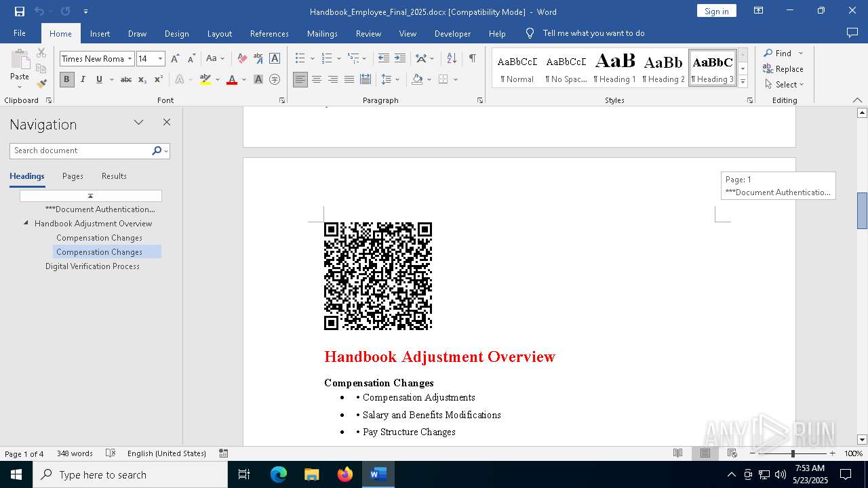This screenshot has width=868, height=488.
Task: Open spelling and proofing check icon in status bar
Action: 111,453
